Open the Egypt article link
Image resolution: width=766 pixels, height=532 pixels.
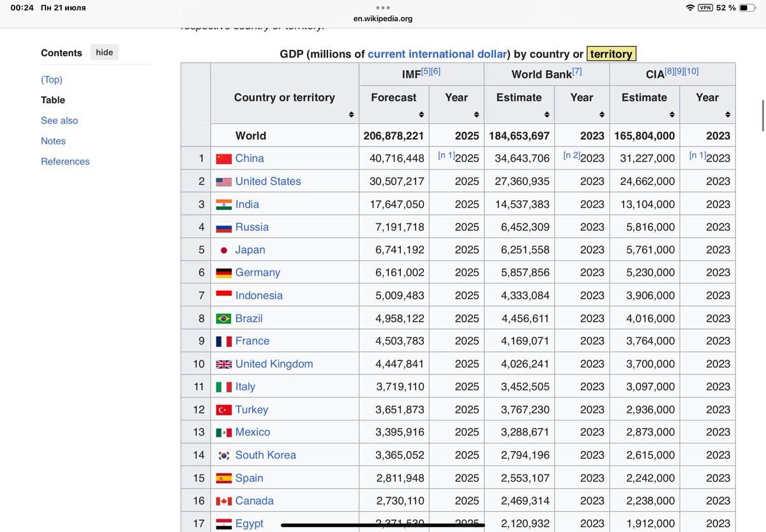pos(249,524)
